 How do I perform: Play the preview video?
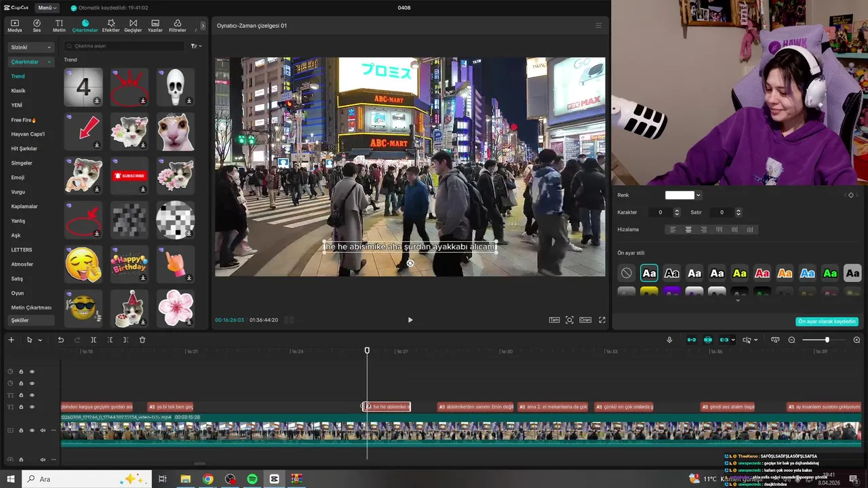(410, 320)
